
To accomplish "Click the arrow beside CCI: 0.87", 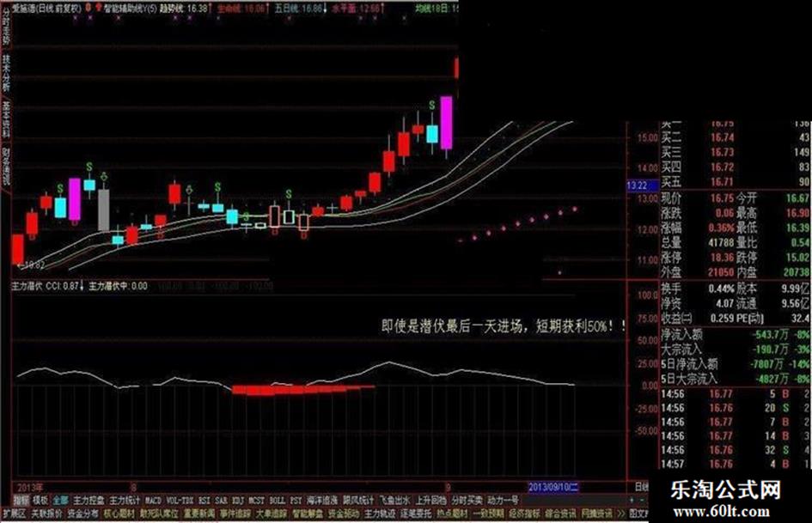I will 82,286.
